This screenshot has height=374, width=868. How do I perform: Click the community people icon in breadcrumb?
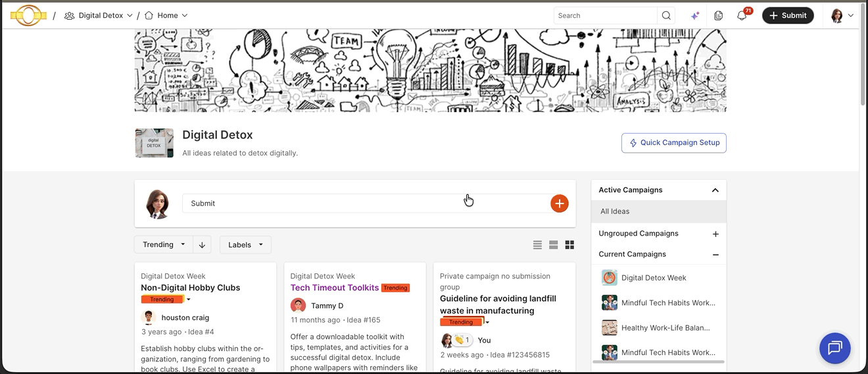[69, 16]
